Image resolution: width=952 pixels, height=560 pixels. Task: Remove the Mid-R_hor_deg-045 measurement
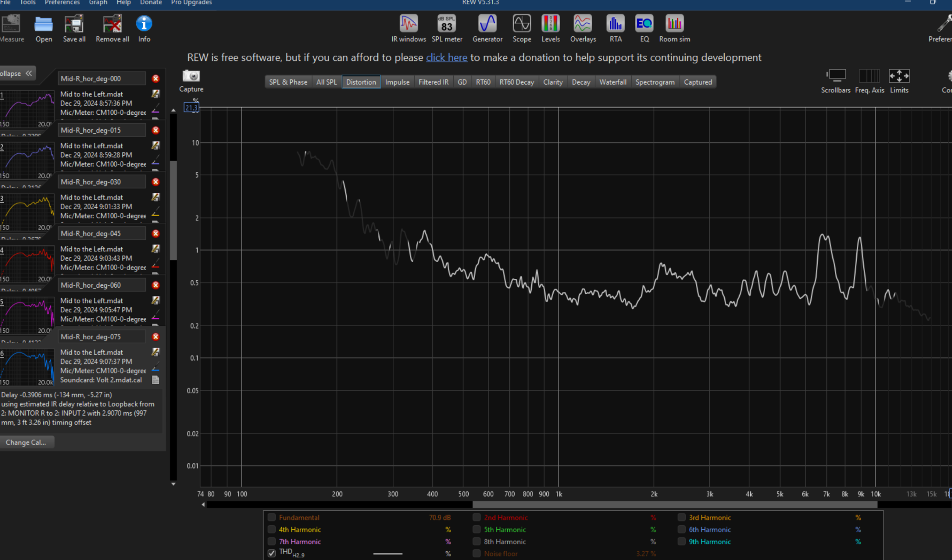(x=156, y=233)
